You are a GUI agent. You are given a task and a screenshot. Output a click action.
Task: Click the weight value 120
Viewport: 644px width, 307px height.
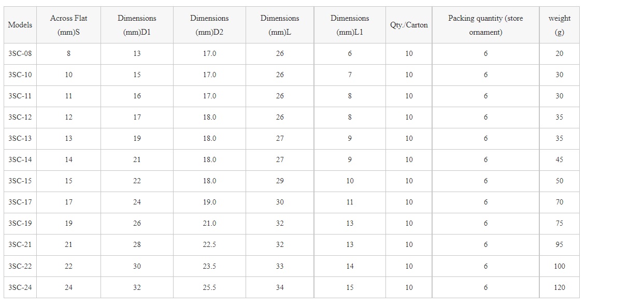pos(560,287)
